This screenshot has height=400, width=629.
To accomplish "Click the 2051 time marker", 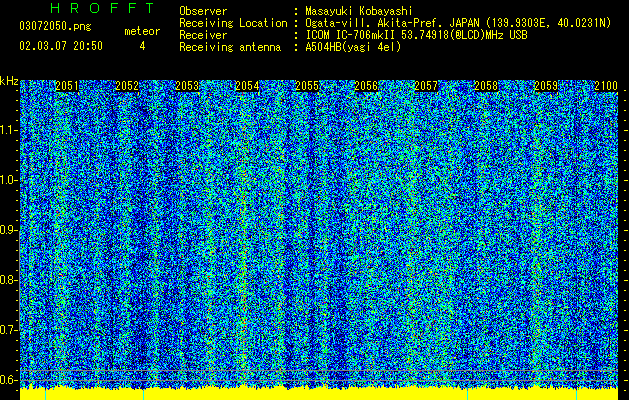I will point(67,86).
